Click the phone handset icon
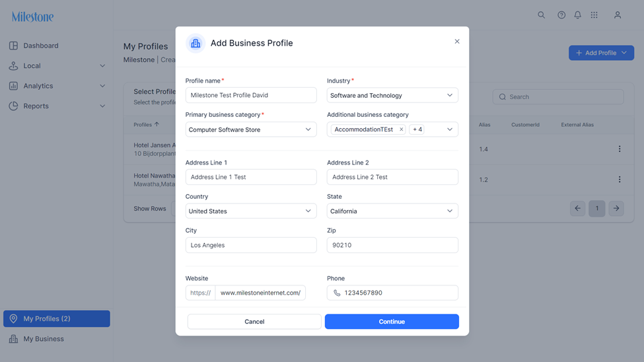644x362 pixels. pyautogui.click(x=337, y=293)
